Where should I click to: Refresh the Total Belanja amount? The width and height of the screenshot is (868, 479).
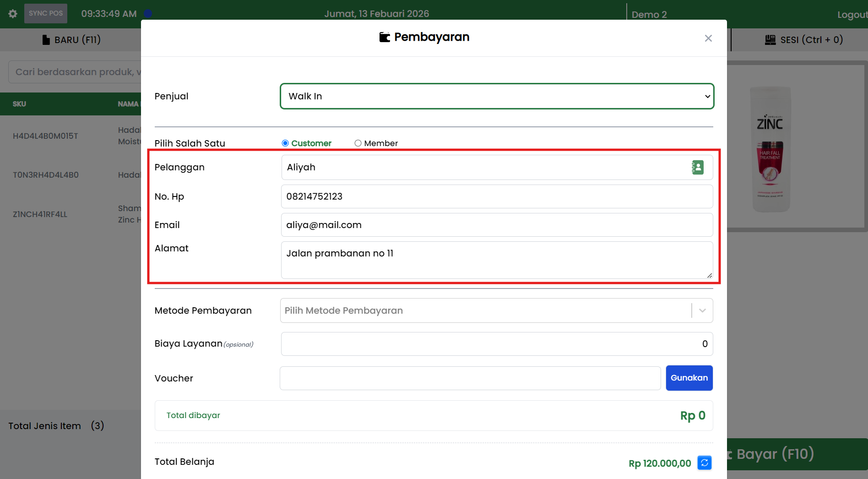point(704,463)
